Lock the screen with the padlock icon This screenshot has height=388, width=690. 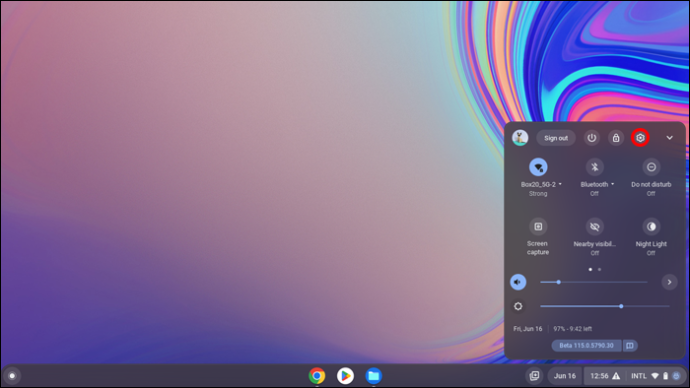point(616,138)
